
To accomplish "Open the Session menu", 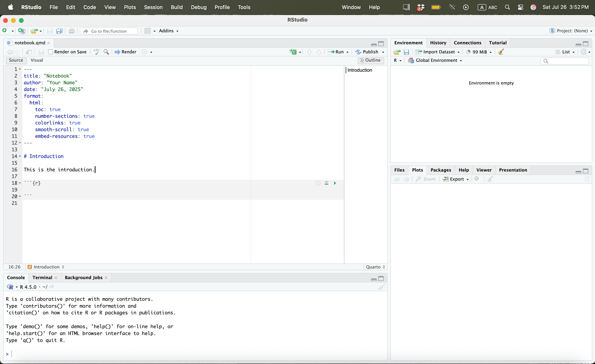I will coord(153,7).
